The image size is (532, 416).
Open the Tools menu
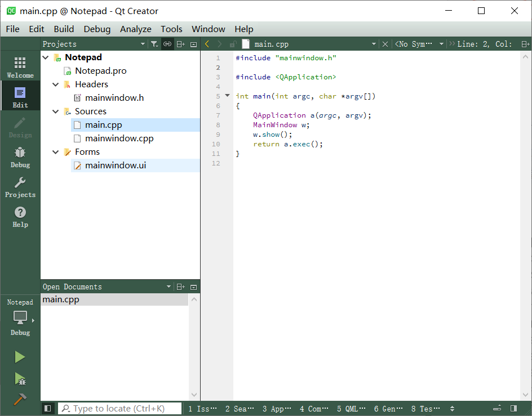click(171, 29)
